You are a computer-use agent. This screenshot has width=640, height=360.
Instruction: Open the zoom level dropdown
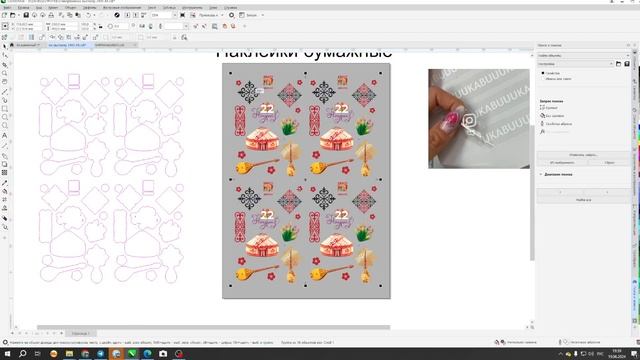click(x=175, y=15)
